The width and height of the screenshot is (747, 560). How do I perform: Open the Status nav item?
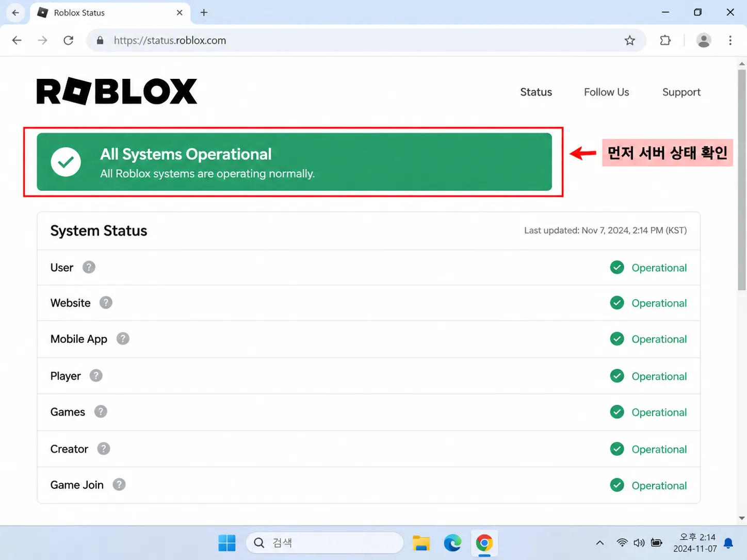[x=536, y=92]
